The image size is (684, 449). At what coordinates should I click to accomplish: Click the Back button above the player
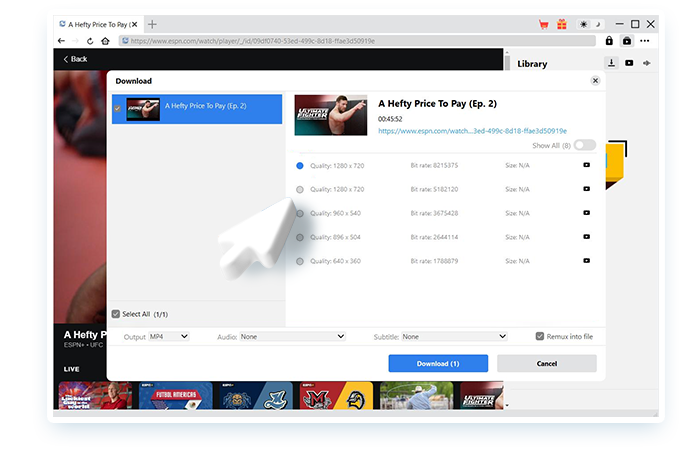(x=75, y=59)
